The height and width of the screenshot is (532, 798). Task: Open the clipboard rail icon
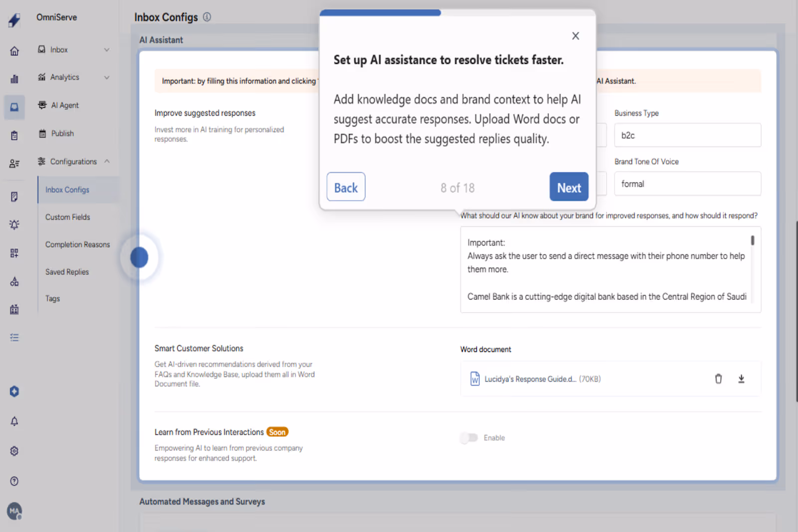[14, 136]
